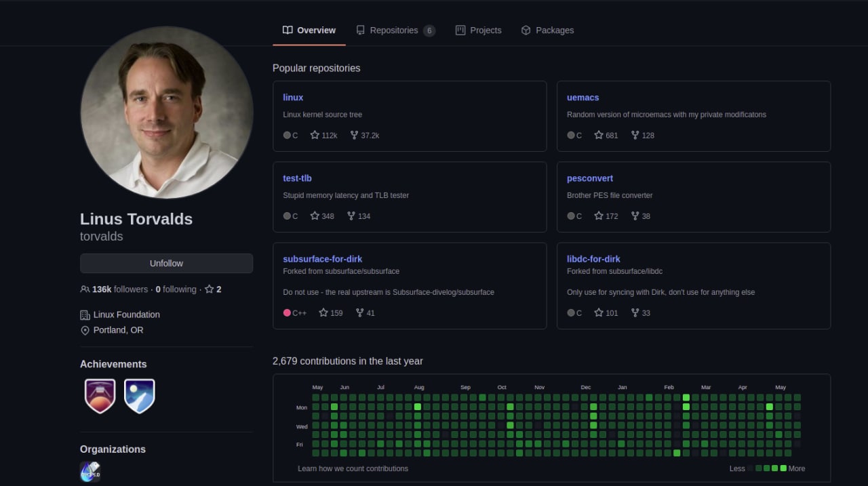The height and width of the screenshot is (486, 868).
Task: Click the Mon label in contribution graph
Action: [x=302, y=407]
